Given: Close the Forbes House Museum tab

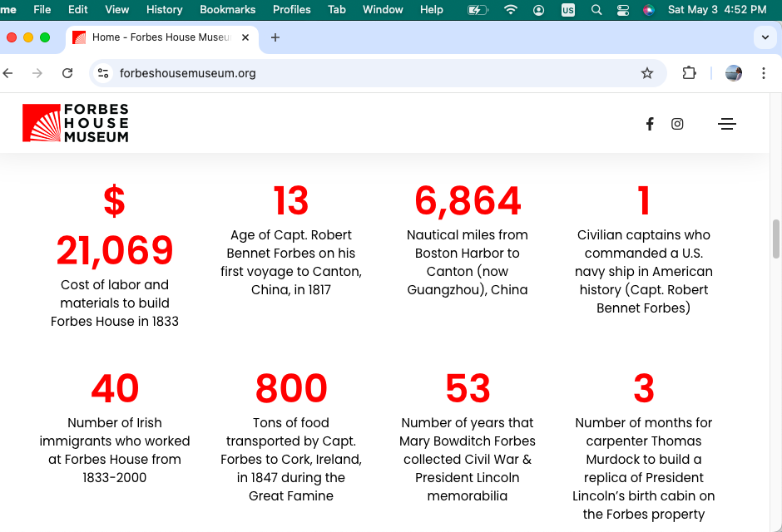Looking at the screenshot, I should click(245, 37).
